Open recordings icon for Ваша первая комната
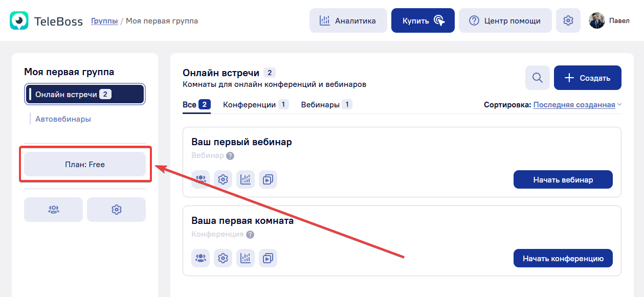The height and width of the screenshot is (297, 644). pyautogui.click(x=268, y=258)
